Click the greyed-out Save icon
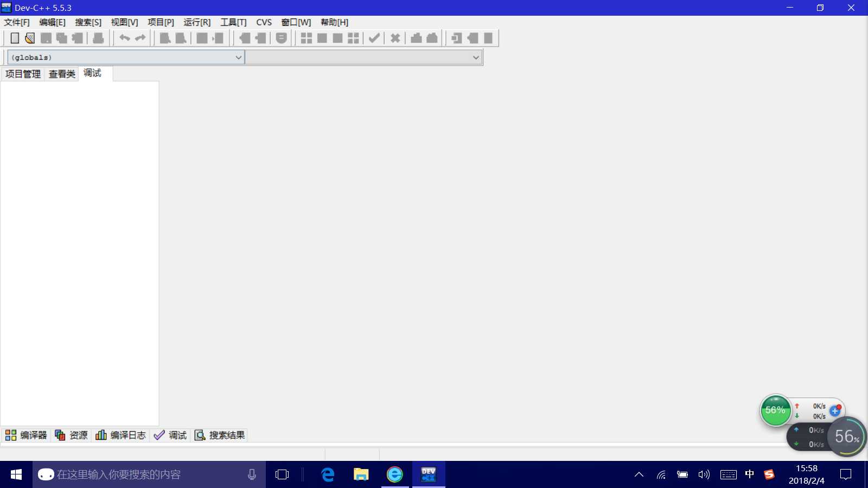The width and height of the screenshot is (868, 488). click(x=46, y=38)
